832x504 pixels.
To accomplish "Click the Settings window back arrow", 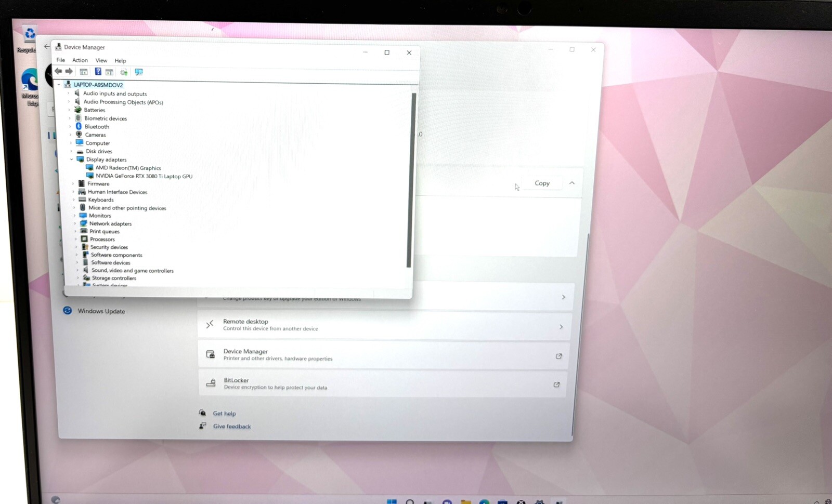I will click(47, 47).
